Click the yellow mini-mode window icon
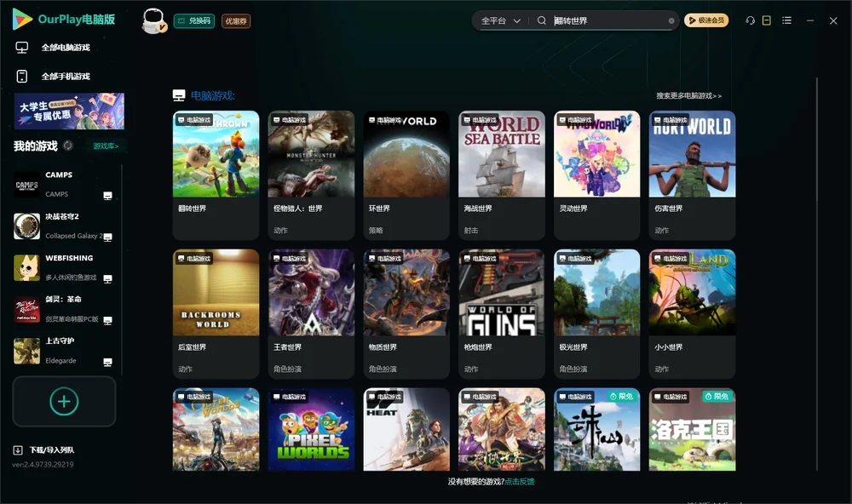The height and width of the screenshot is (504, 852). [766, 20]
